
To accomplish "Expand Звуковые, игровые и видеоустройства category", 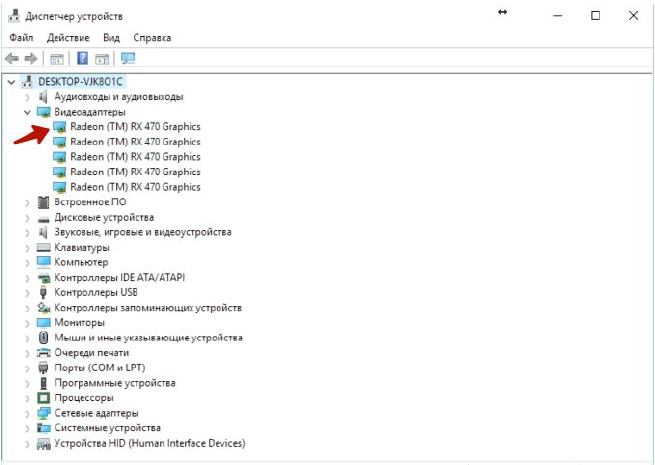I will tap(28, 233).
